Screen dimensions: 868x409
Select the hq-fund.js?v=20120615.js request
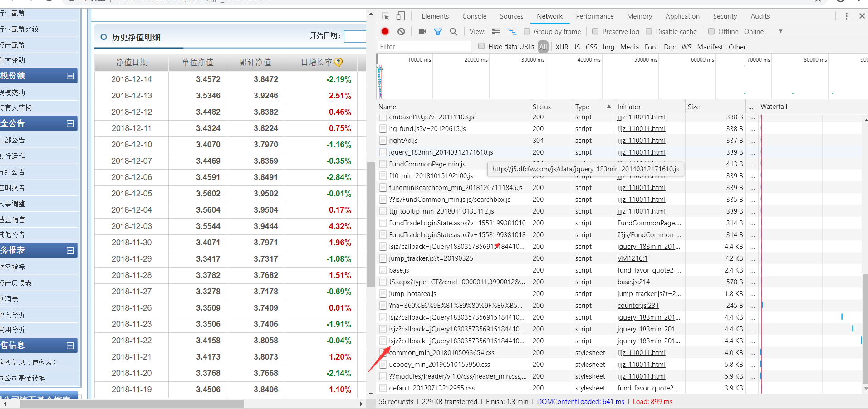tap(427, 129)
